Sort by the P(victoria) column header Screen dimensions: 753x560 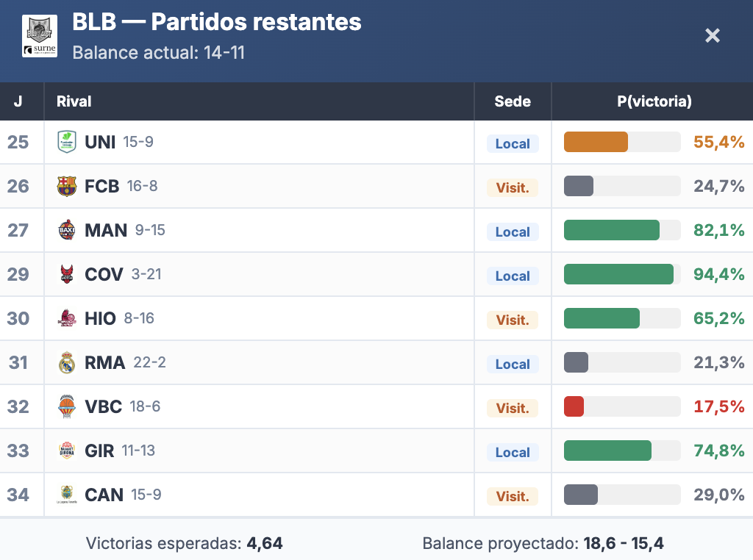(x=654, y=101)
